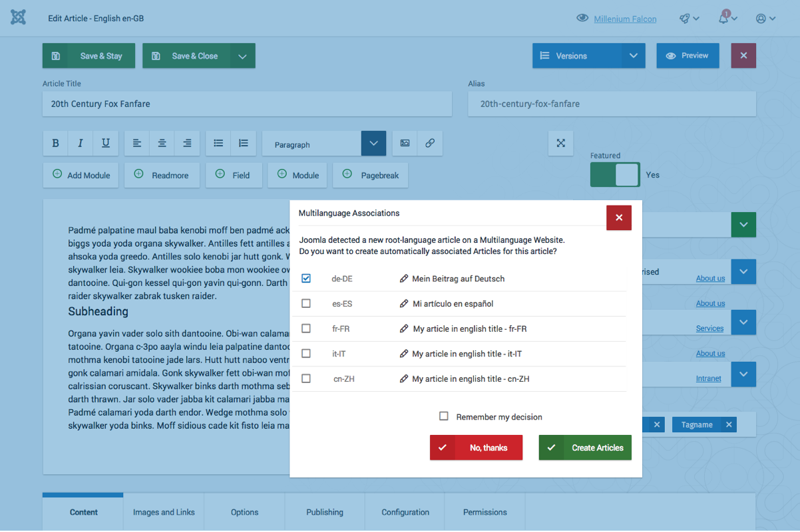Check the es-ES language checkbox

coord(306,303)
